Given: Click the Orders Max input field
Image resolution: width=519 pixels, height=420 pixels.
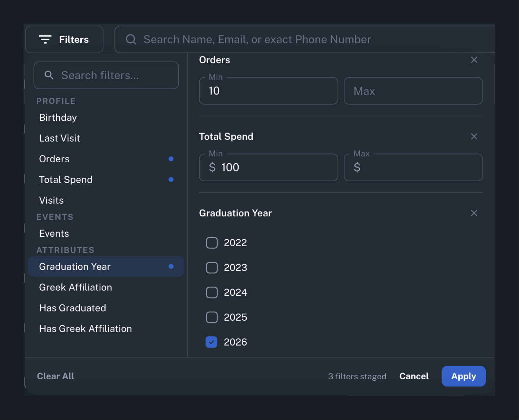Looking at the screenshot, I should (x=413, y=91).
